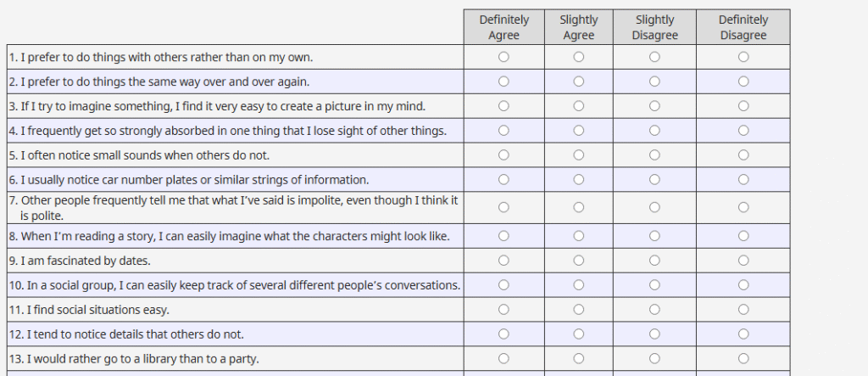Pick Definitely Disagree for question 1

pyautogui.click(x=743, y=57)
